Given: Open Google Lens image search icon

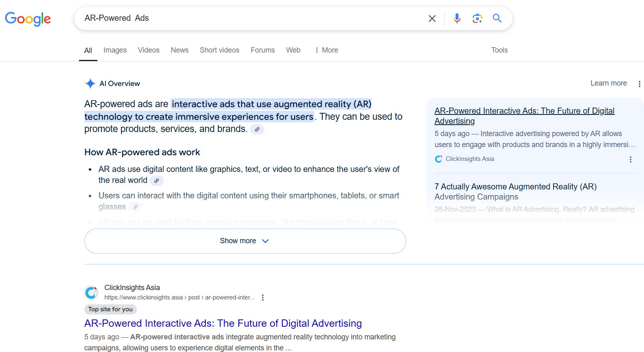Looking at the screenshot, I should pyautogui.click(x=477, y=18).
